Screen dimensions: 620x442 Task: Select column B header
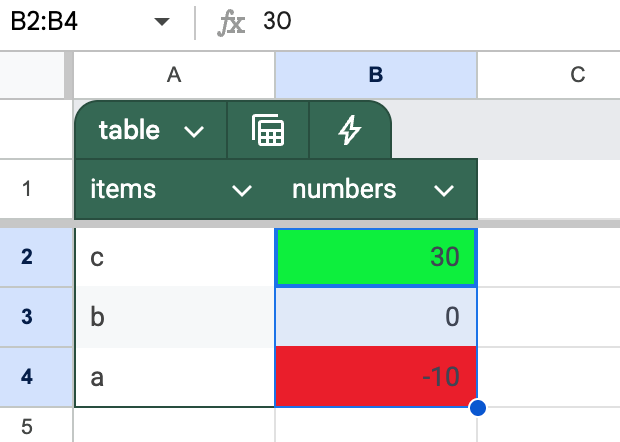click(x=376, y=75)
